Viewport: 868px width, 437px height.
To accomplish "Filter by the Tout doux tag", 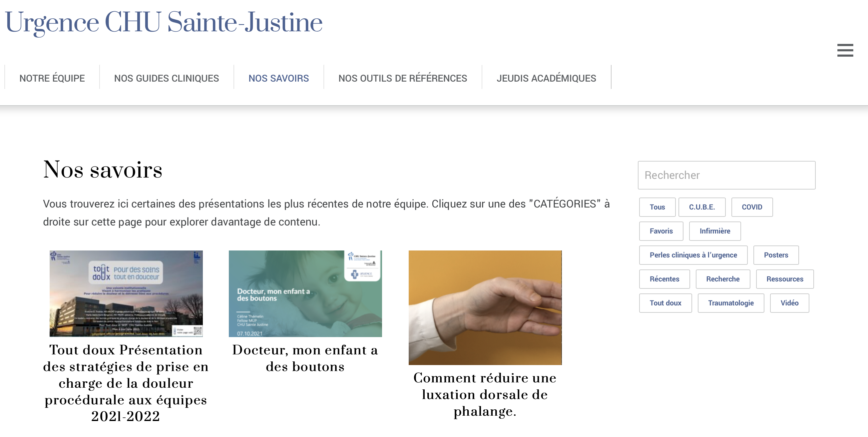I will click(665, 303).
